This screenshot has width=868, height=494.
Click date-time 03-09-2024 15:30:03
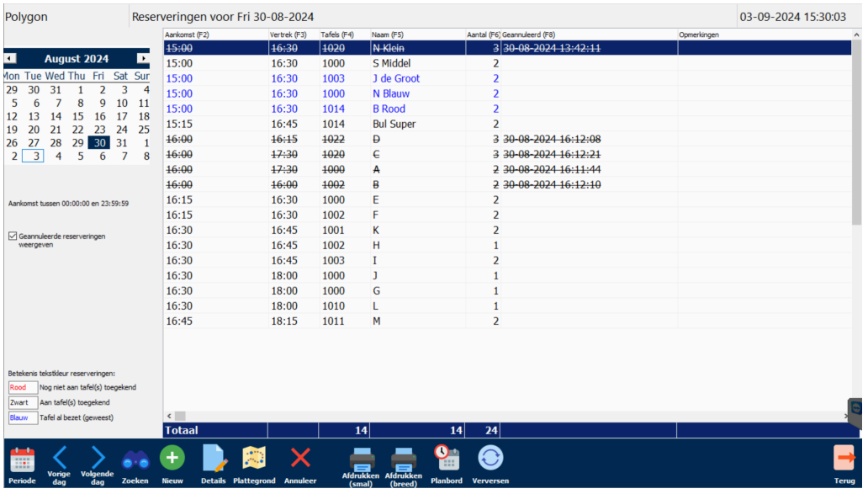click(792, 17)
